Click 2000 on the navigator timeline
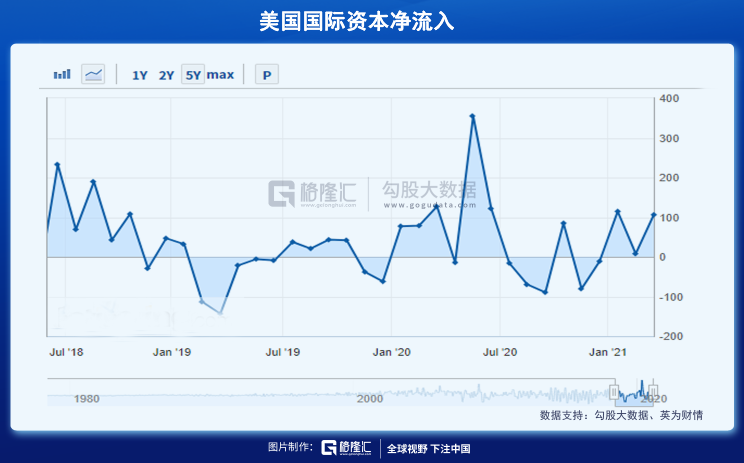 370,398
